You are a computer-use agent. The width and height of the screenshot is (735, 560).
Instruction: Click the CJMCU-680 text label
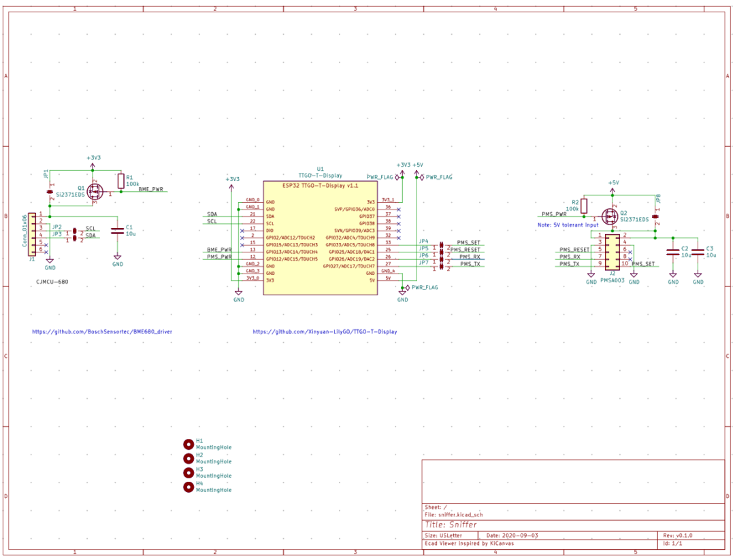click(52, 282)
